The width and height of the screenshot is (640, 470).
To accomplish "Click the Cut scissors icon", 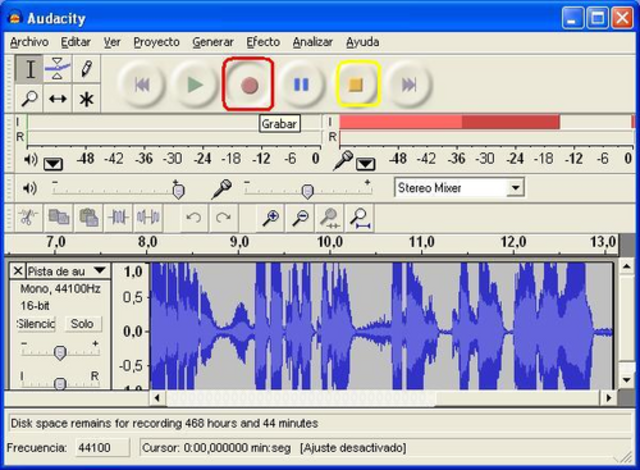I will pos(28,217).
